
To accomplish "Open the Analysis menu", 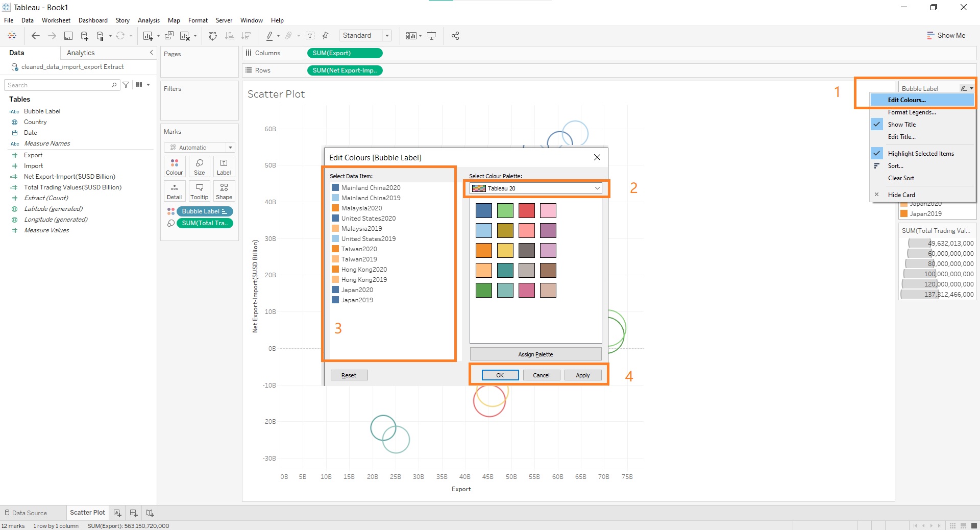I will (x=149, y=20).
